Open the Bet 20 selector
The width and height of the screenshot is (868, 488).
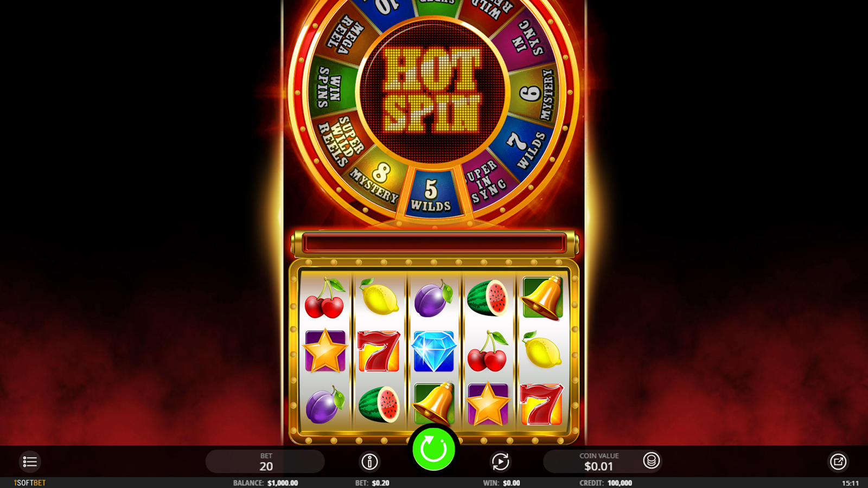coord(265,462)
